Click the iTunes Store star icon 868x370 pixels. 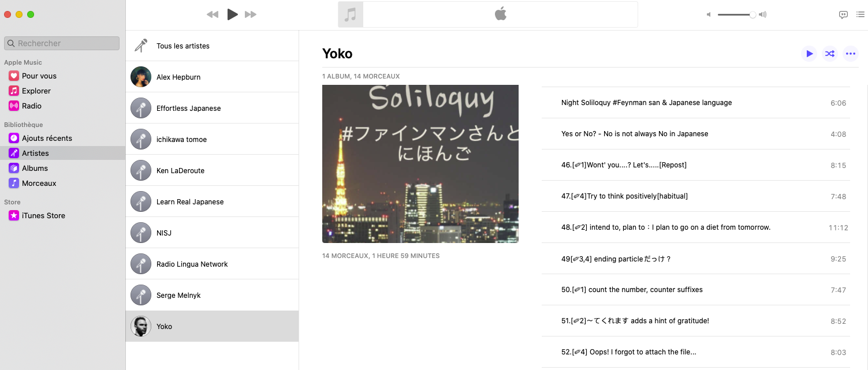point(14,215)
